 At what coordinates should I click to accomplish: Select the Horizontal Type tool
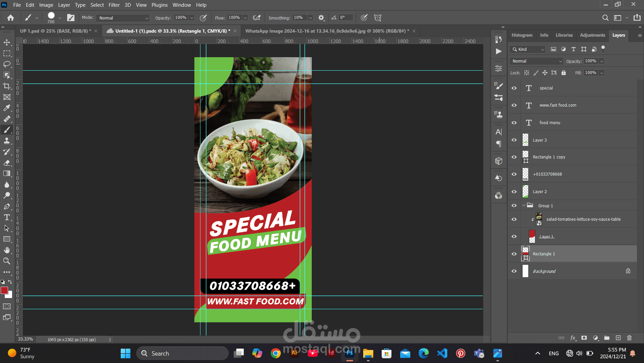coord(7,217)
